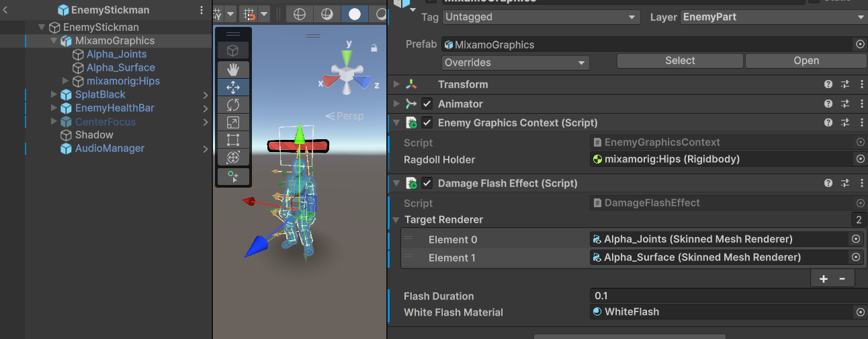Switch to wireframe draw mode
The width and height of the screenshot is (868, 339).
(300, 14)
